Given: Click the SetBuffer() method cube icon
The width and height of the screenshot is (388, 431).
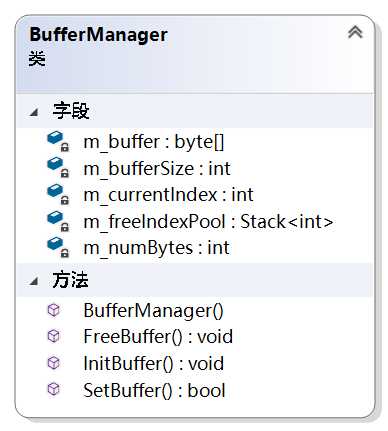Looking at the screenshot, I should click(x=54, y=389).
